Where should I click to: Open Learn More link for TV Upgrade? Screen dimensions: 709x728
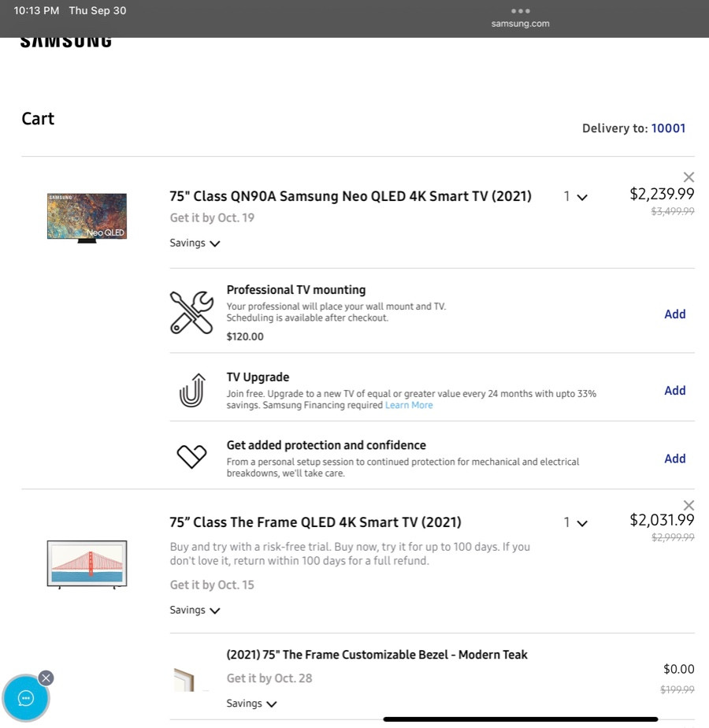pos(409,405)
